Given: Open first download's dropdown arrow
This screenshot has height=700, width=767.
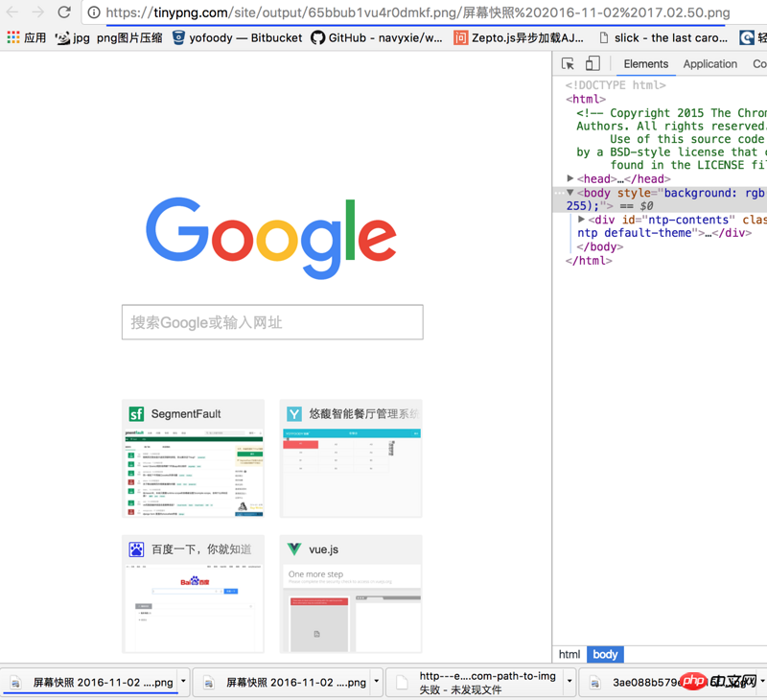Looking at the screenshot, I should coord(183,681).
